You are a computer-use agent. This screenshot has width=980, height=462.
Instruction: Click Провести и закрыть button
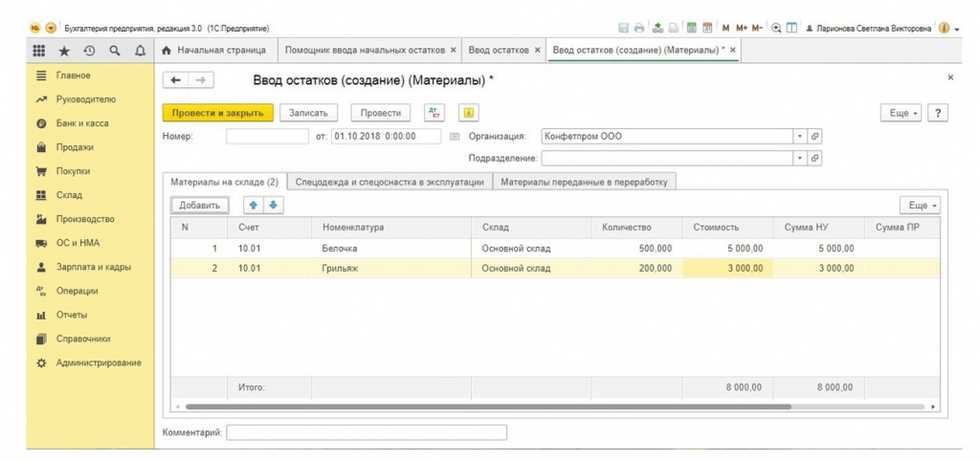point(218,113)
